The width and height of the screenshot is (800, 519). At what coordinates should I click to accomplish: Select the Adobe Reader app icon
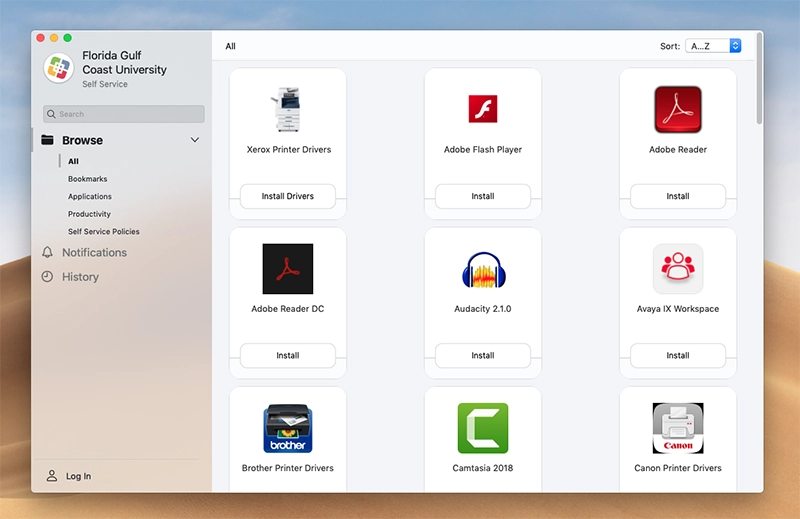click(678, 109)
